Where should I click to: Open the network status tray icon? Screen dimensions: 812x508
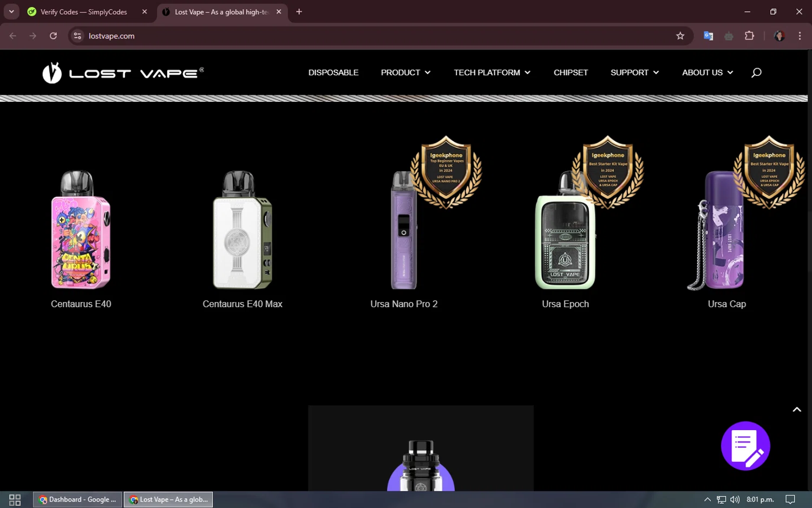pyautogui.click(x=721, y=499)
